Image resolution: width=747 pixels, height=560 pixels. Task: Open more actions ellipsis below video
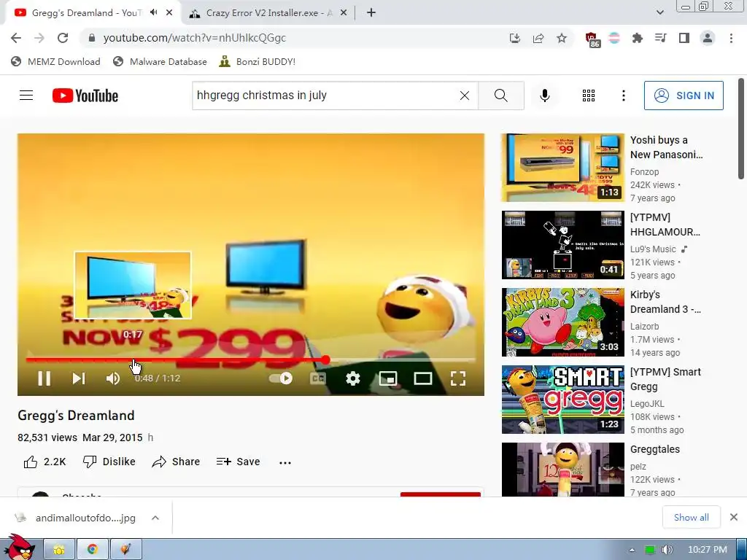coord(285,462)
